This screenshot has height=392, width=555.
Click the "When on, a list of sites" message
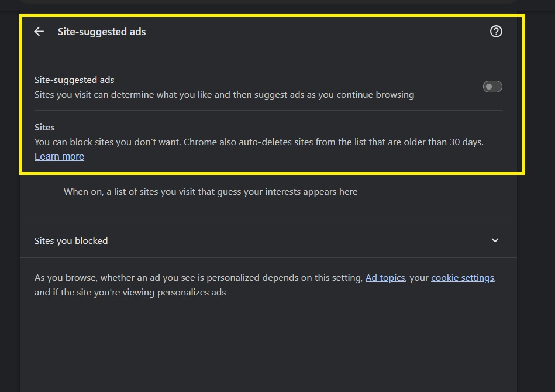pyautogui.click(x=211, y=191)
